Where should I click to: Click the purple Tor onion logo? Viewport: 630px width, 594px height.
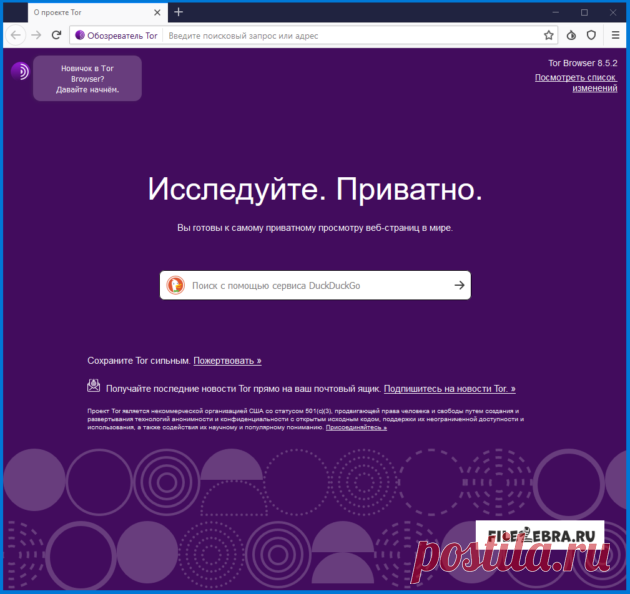(x=20, y=72)
